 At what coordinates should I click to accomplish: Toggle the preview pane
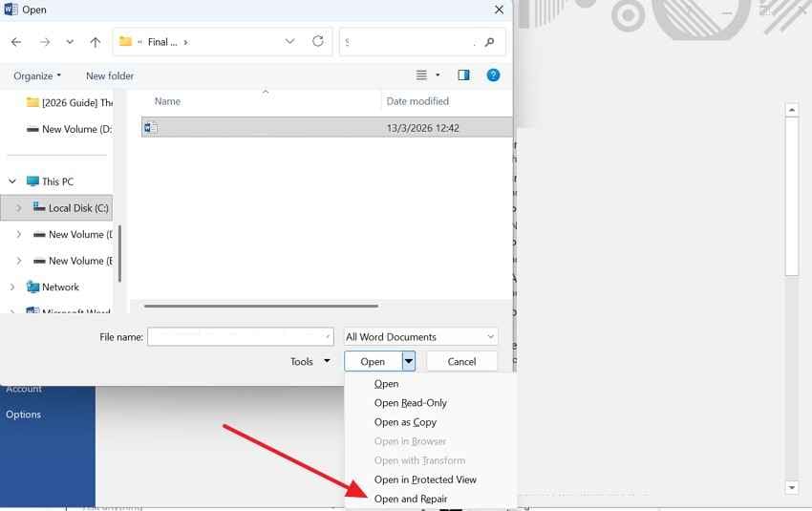[x=463, y=75]
